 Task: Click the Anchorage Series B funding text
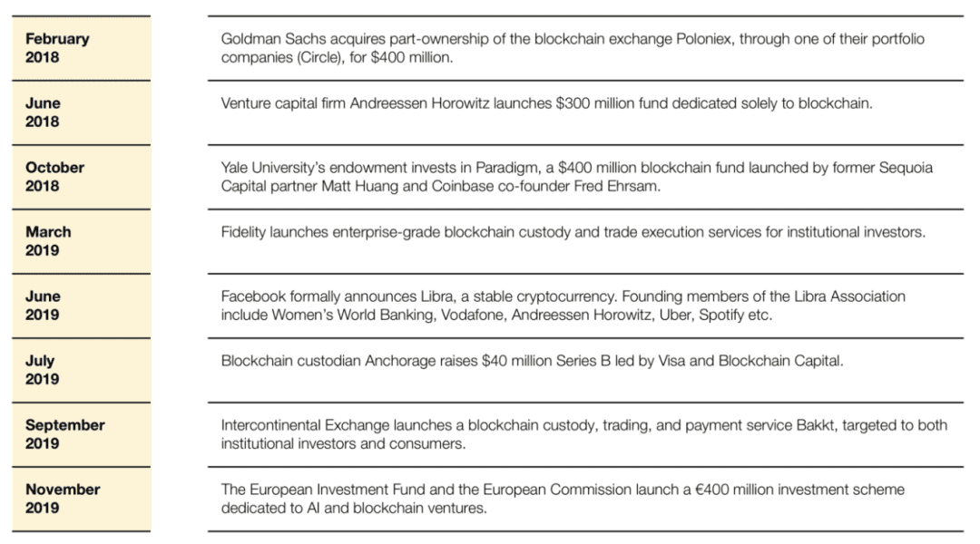tap(532, 361)
